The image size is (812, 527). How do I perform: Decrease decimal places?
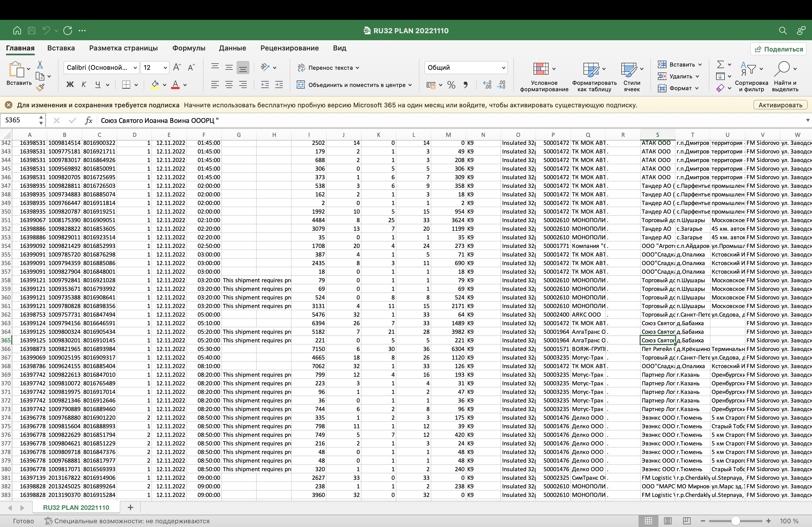pyautogui.click(x=502, y=85)
